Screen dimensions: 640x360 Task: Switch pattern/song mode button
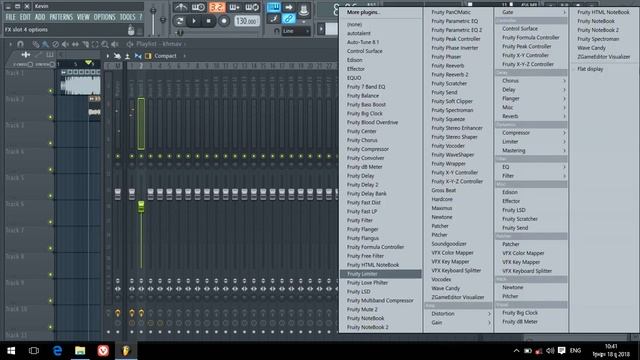pyautogui.click(x=180, y=20)
